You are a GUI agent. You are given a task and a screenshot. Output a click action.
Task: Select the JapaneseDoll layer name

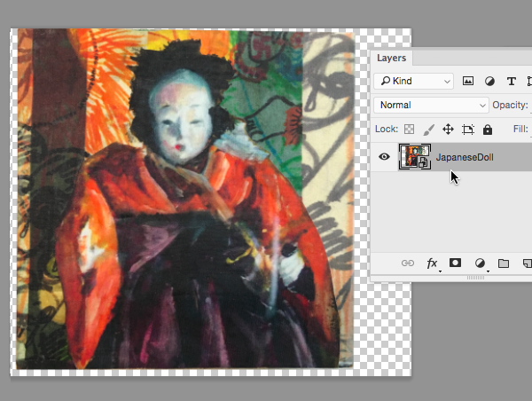click(465, 157)
